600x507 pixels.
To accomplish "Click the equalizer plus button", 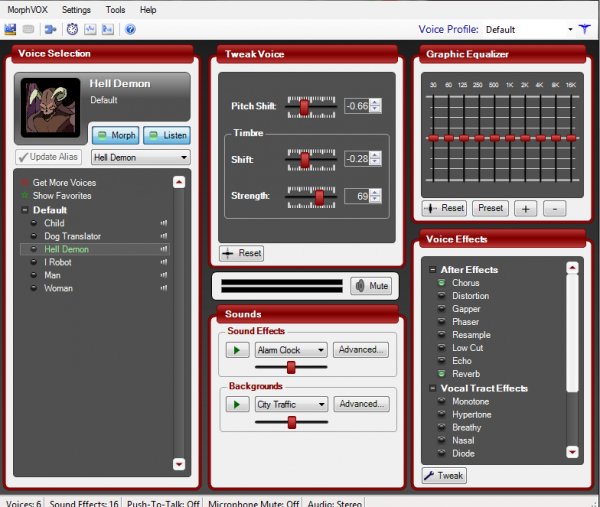I will click(x=525, y=209).
